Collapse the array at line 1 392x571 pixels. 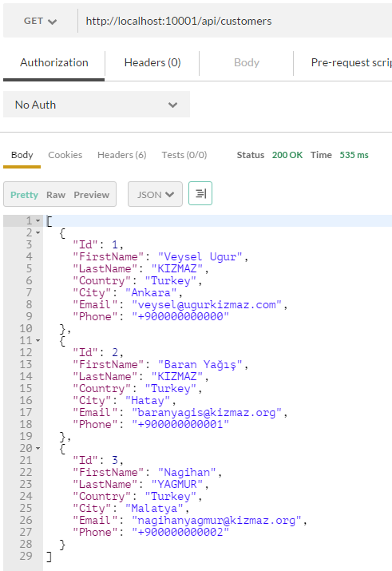point(38,220)
